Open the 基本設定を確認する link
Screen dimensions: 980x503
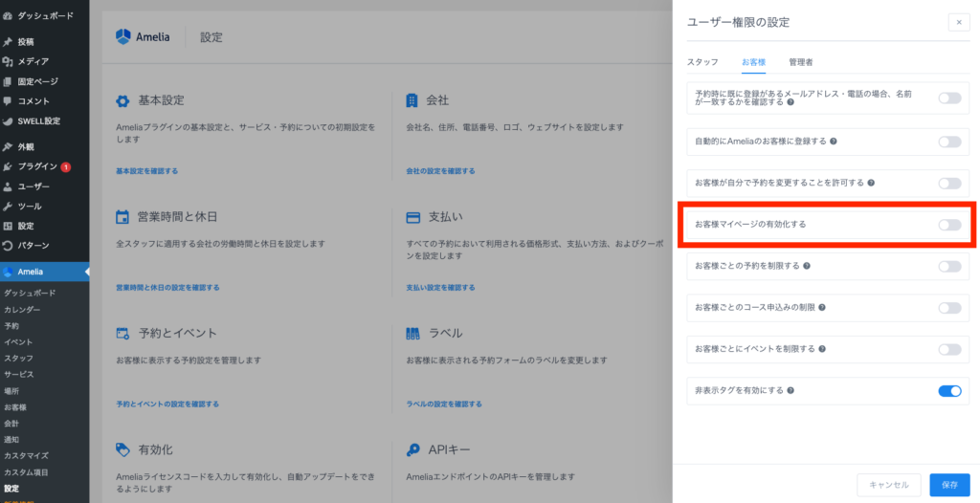coord(146,171)
